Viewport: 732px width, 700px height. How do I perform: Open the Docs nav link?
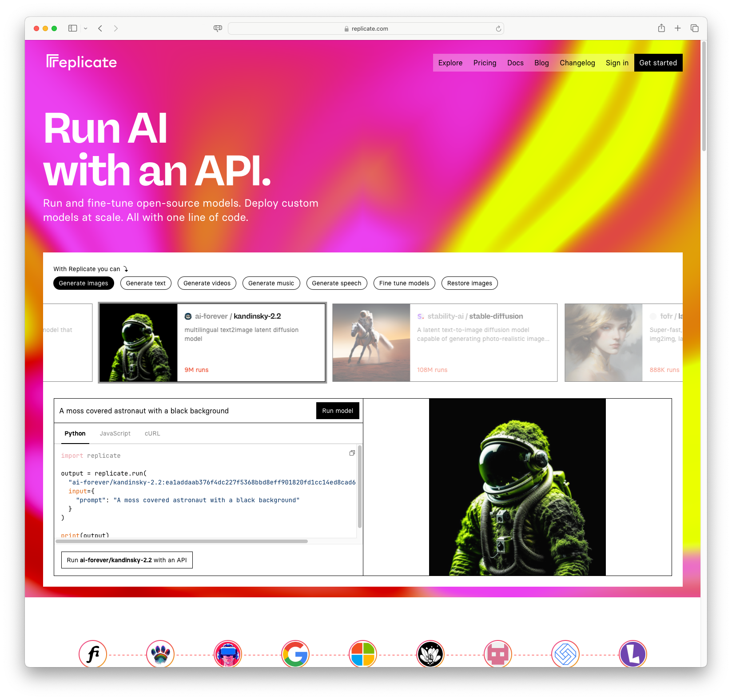(x=515, y=63)
